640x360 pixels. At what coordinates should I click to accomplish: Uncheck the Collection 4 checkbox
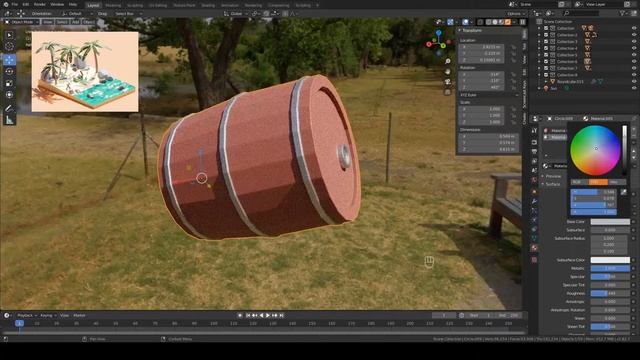[x=546, y=48]
